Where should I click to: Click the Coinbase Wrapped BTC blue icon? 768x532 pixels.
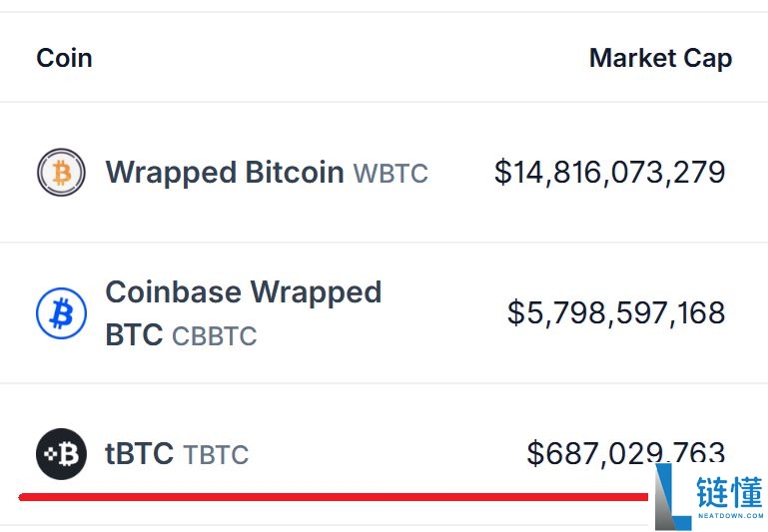[61, 313]
